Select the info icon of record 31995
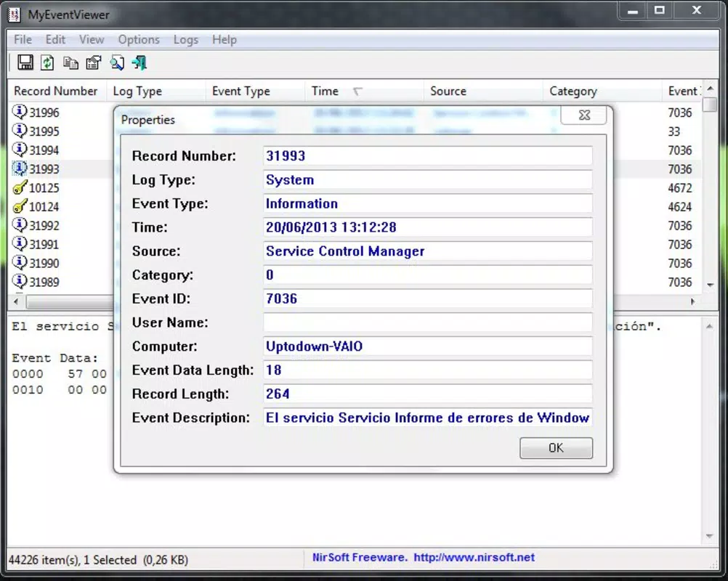The image size is (728, 581). pyautogui.click(x=19, y=131)
